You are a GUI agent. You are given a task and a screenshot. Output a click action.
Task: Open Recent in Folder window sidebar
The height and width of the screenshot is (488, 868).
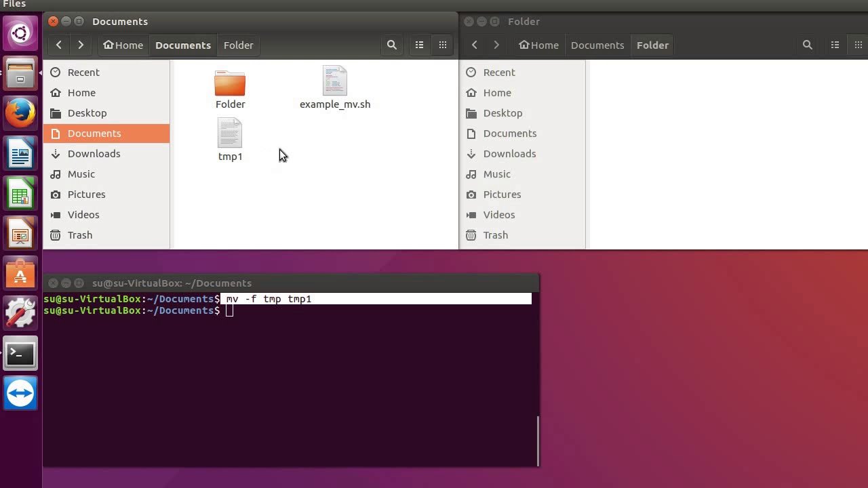point(522,72)
